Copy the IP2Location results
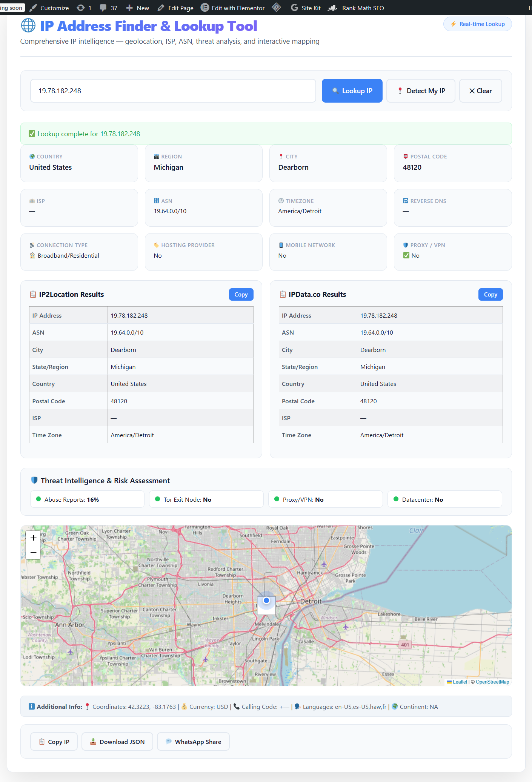 [x=241, y=295]
